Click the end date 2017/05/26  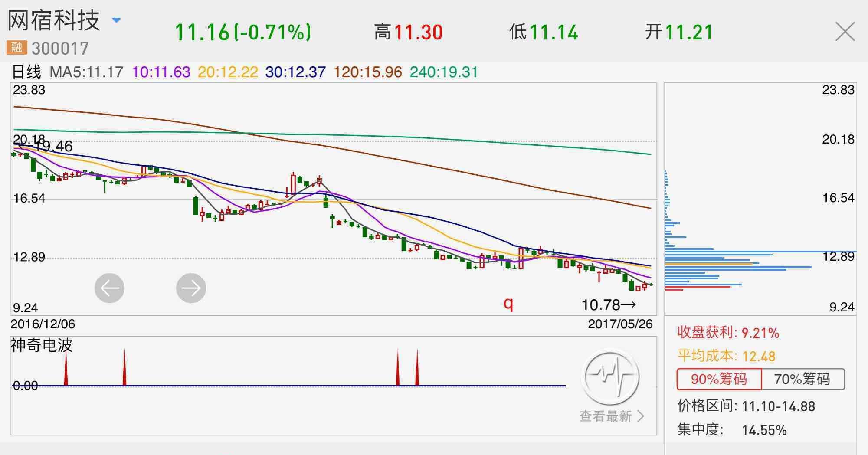pyautogui.click(x=620, y=324)
